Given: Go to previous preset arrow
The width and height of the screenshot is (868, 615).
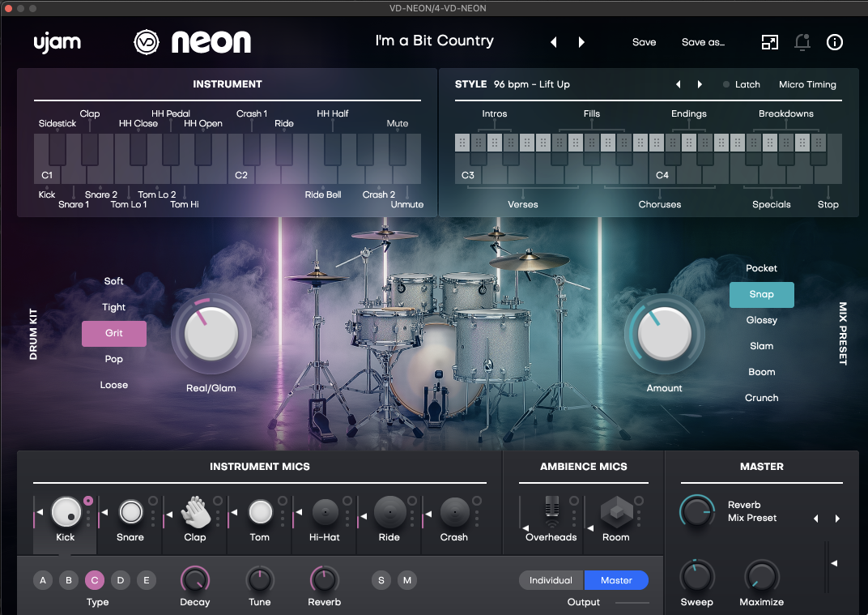Looking at the screenshot, I should coord(554,42).
